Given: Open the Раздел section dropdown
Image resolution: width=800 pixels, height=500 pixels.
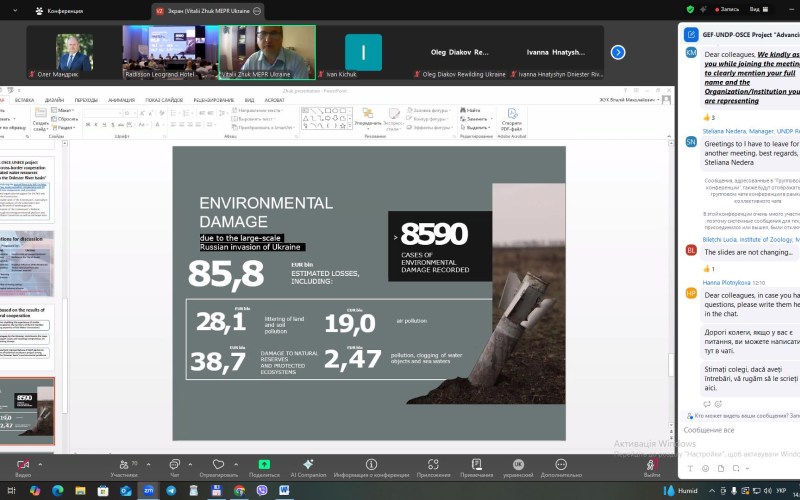Looking at the screenshot, I should pos(63,128).
